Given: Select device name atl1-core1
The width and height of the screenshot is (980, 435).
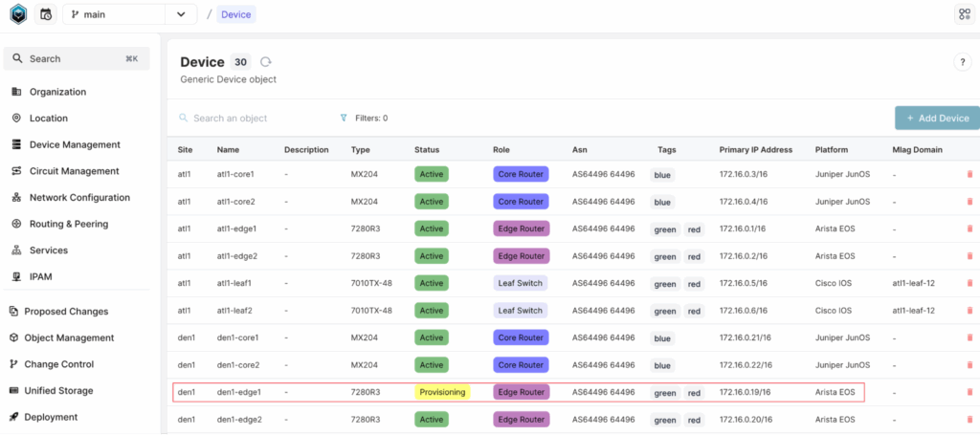Looking at the screenshot, I should [x=235, y=174].
